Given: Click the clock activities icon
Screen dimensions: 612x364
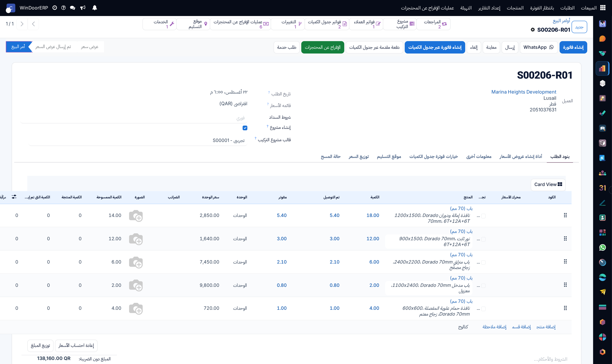Looking at the screenshot, I should (x=55, y=8).
